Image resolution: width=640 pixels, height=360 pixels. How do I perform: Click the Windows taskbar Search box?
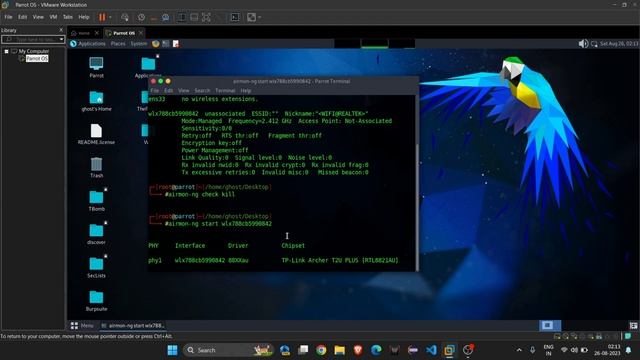tap(229, 350)
